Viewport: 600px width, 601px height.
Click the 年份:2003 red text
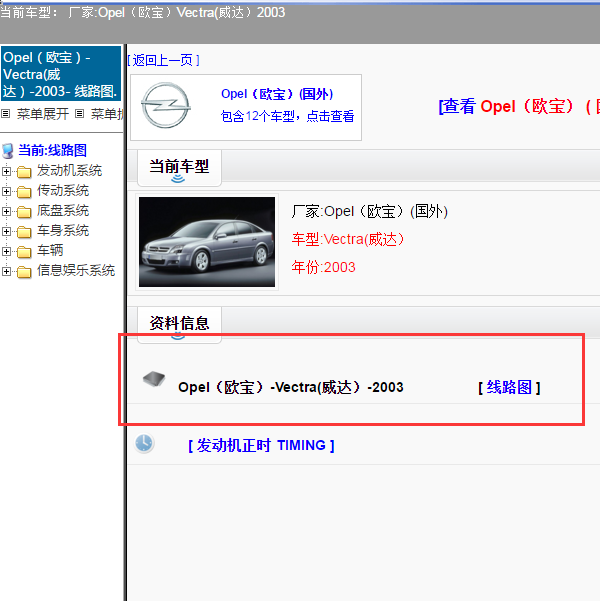[x=323, y=267]
